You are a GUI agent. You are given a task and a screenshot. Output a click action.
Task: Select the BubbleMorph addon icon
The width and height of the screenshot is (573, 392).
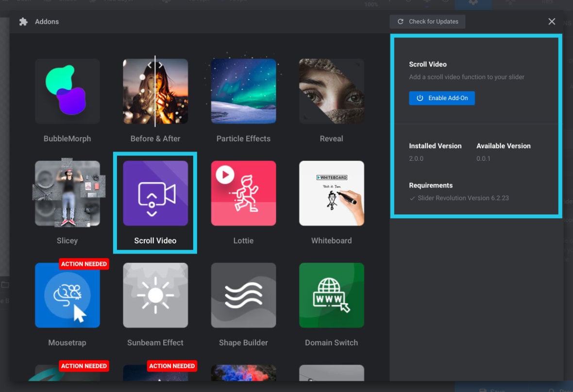click(67, 91)
